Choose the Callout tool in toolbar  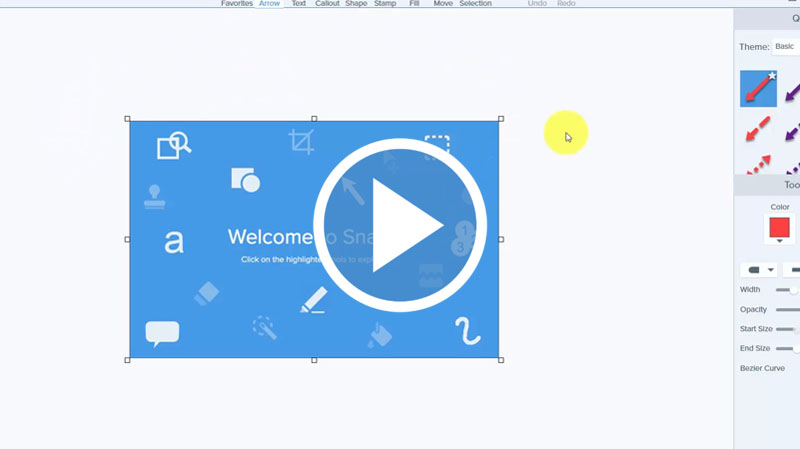point(327,4)
